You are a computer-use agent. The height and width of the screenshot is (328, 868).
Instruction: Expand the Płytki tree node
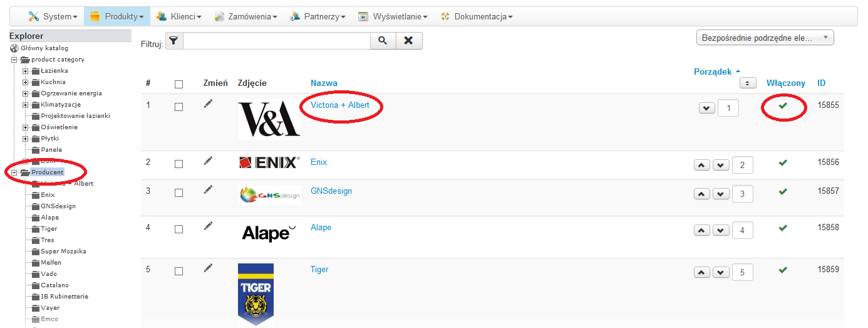[x=26, y=139]
